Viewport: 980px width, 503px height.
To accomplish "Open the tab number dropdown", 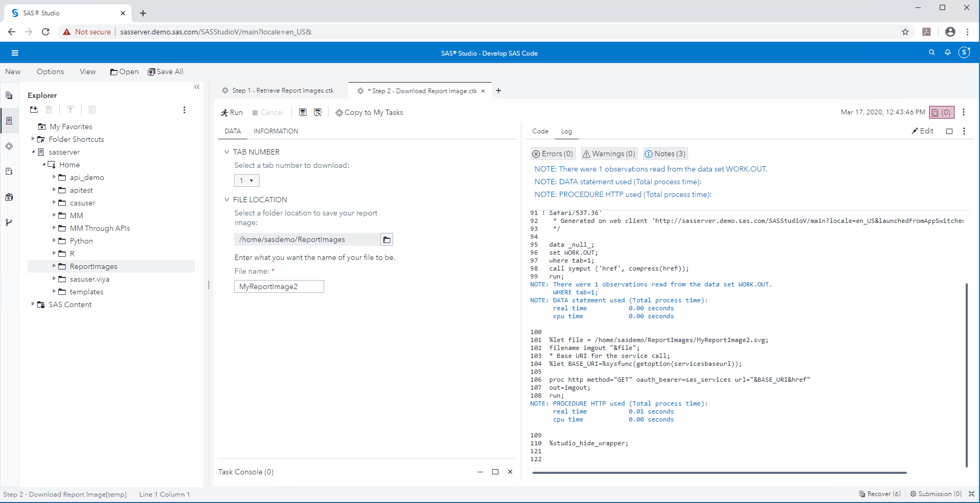I will click(x=246, y=181).
